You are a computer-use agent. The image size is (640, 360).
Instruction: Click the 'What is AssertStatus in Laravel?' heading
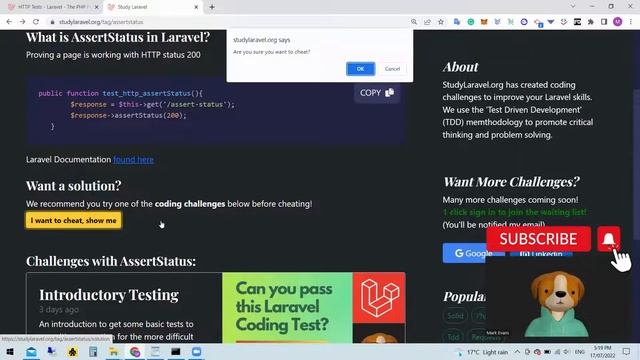(x=118, y=37)
